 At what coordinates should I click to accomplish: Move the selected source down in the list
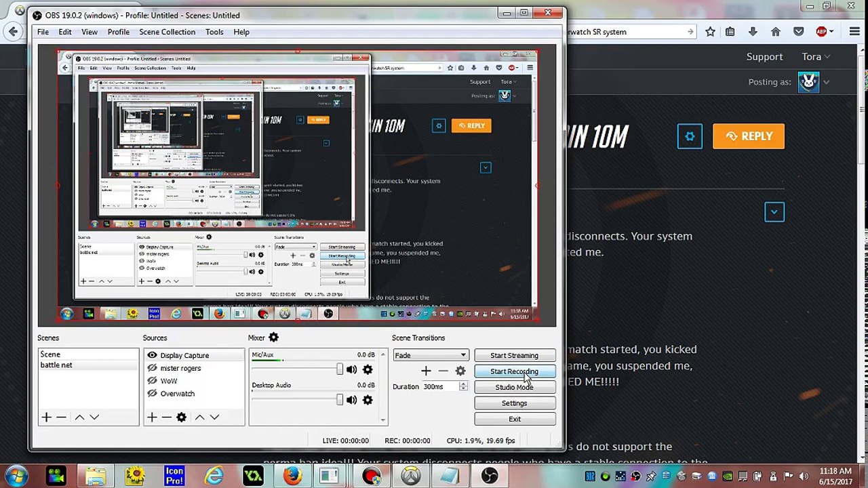pos(214,418)
